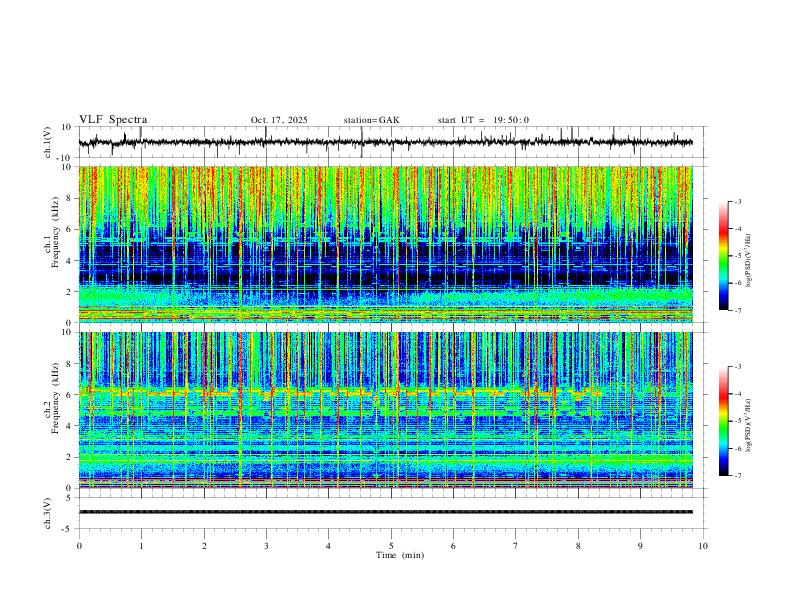Select the date text "Oct. 17, 2025"
This screenshot has height=612, width=792.
tap(279, 120)
